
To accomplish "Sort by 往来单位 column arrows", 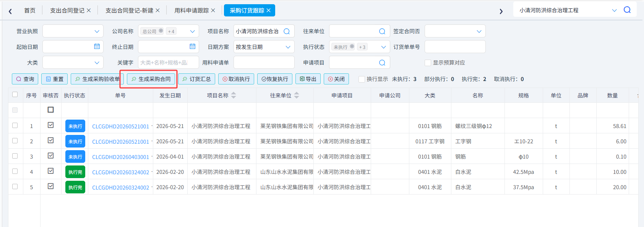I will tap(297, 95).
